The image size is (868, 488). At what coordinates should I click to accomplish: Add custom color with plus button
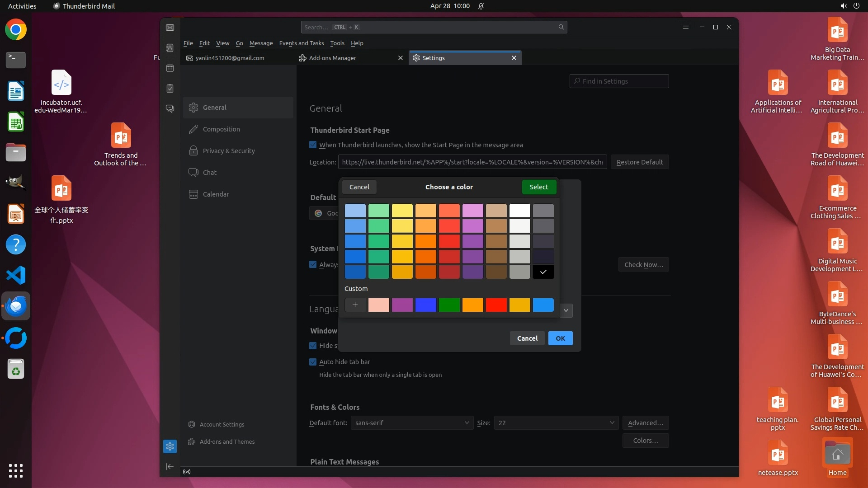(x=355, y=305)
